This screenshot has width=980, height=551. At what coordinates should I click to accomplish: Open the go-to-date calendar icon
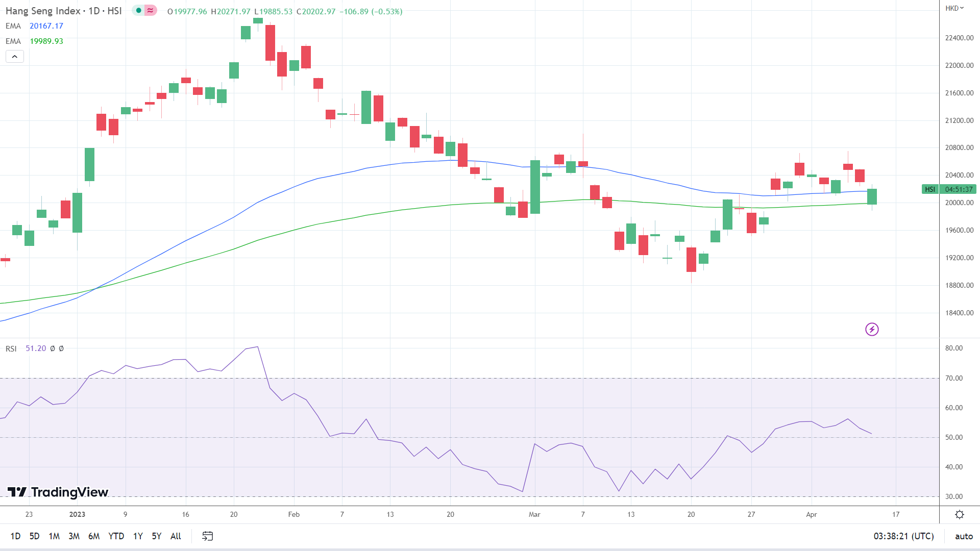207,536
